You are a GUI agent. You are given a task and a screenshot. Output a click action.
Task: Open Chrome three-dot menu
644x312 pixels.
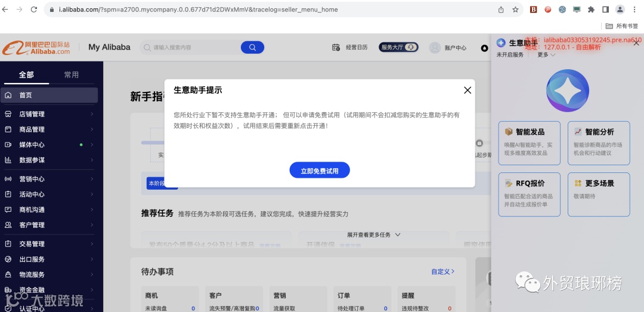tap(635, 10)
